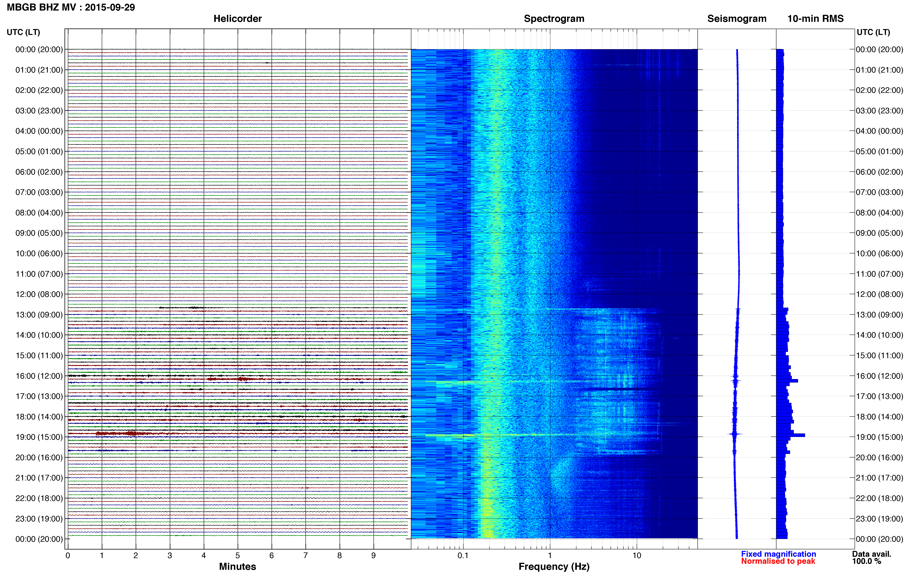The image size is (924, 578).
Task: Select tick label "2" on the Minutes axis
Action: click(x=136, y=555)
